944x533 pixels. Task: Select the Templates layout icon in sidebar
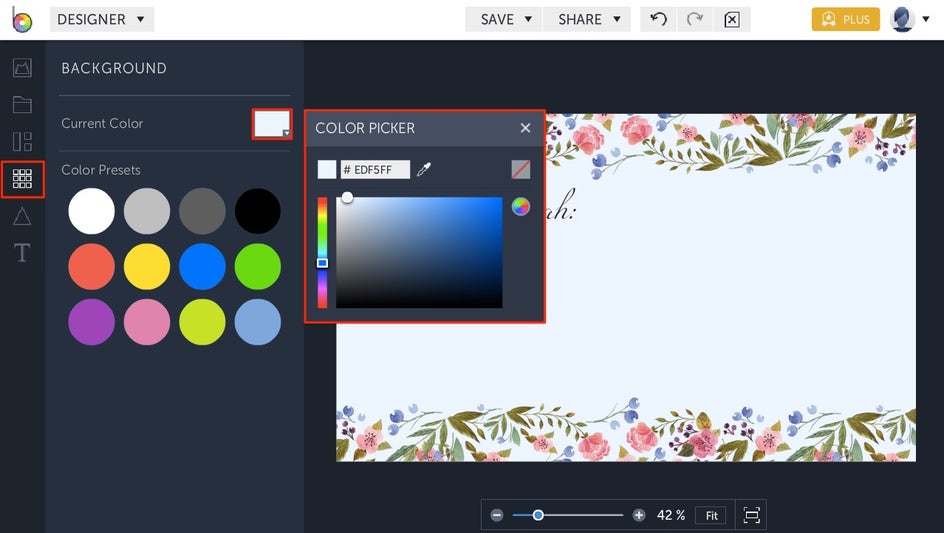coord(22,142)
